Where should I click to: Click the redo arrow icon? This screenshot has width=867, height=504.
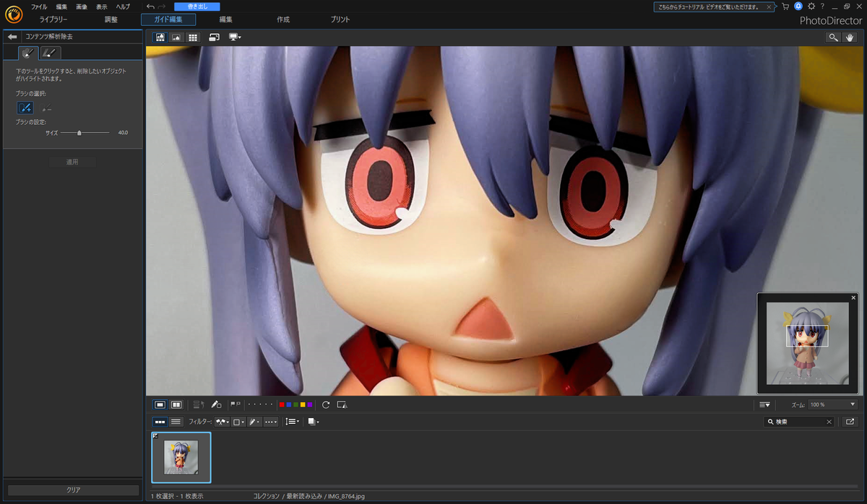coord(163,6)
